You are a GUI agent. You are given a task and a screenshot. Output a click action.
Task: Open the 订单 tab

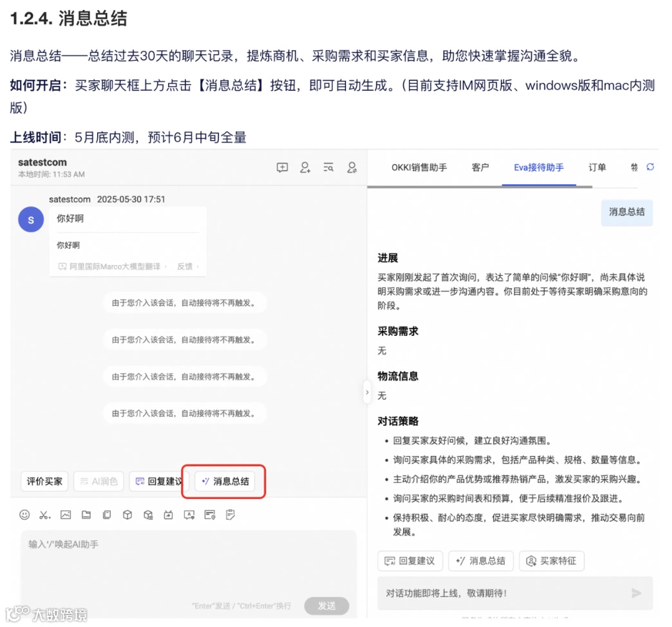tap(597, 167)
